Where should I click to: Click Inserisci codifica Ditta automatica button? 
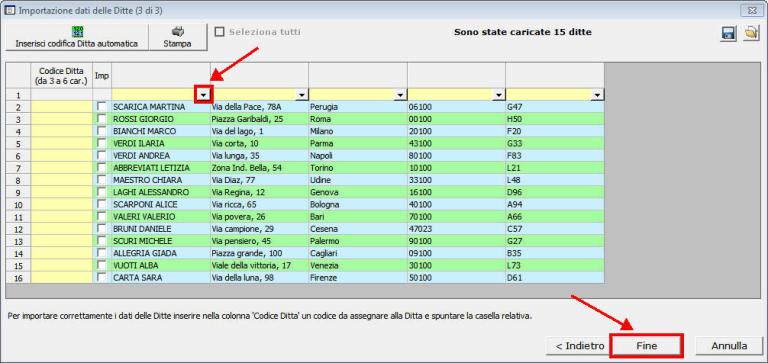click(77, 37)
